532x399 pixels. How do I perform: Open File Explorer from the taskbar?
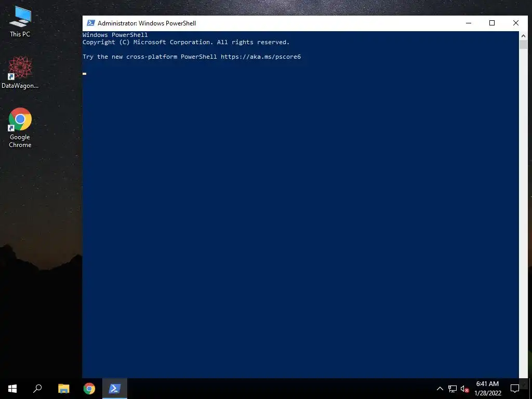(x=63, y=389)
